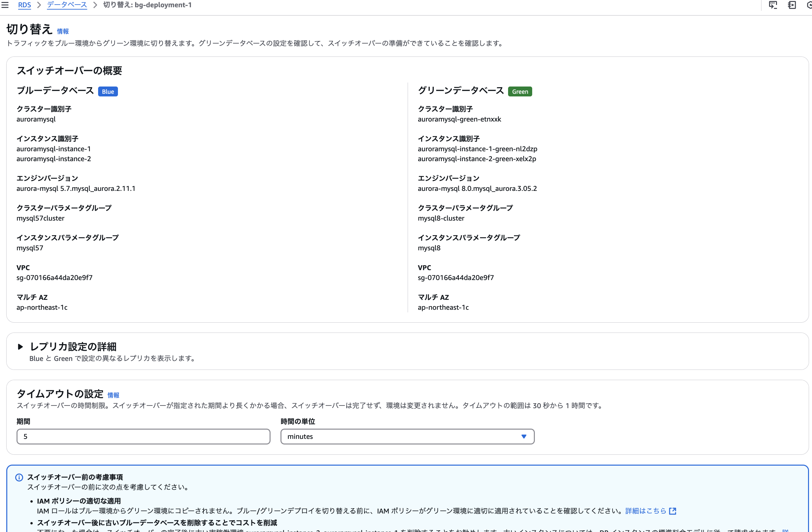This screenshot has height=532, width=812.
Task: Open the notebook tutorial panel icon
Action: click(x=792, y=5)
